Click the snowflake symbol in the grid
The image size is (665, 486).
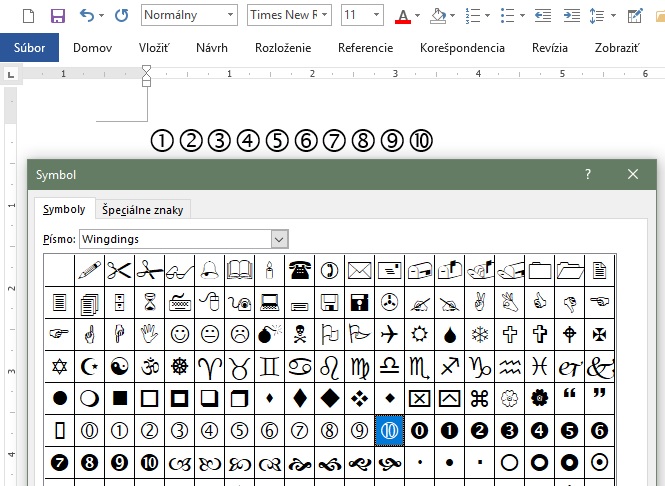(479, 333)
